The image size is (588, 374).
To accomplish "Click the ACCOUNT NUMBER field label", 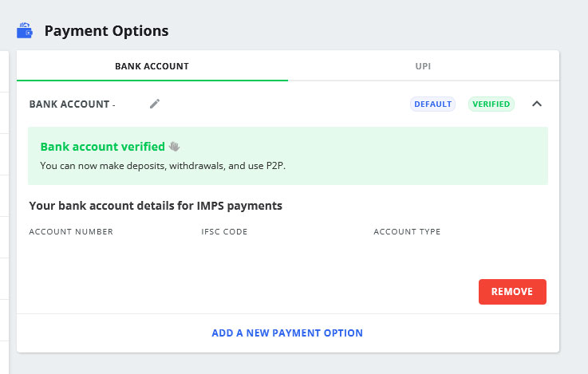I will [71, 231].
